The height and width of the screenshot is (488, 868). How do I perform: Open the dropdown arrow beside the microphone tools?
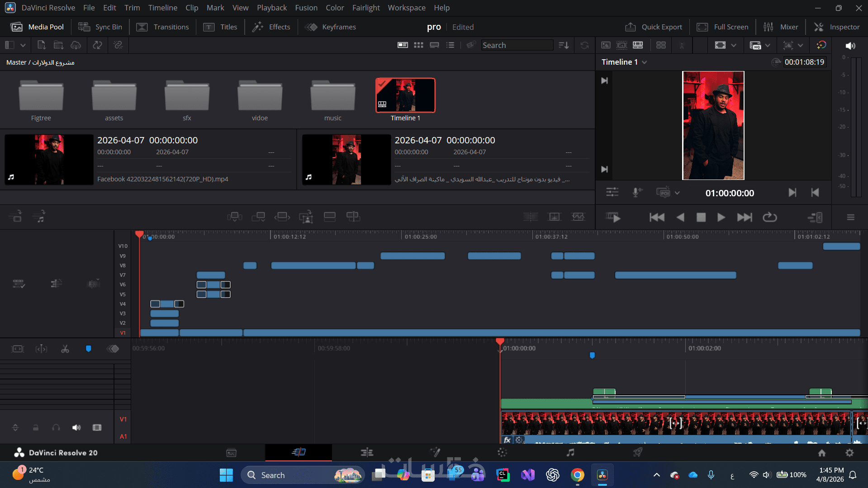click(677, 193)
